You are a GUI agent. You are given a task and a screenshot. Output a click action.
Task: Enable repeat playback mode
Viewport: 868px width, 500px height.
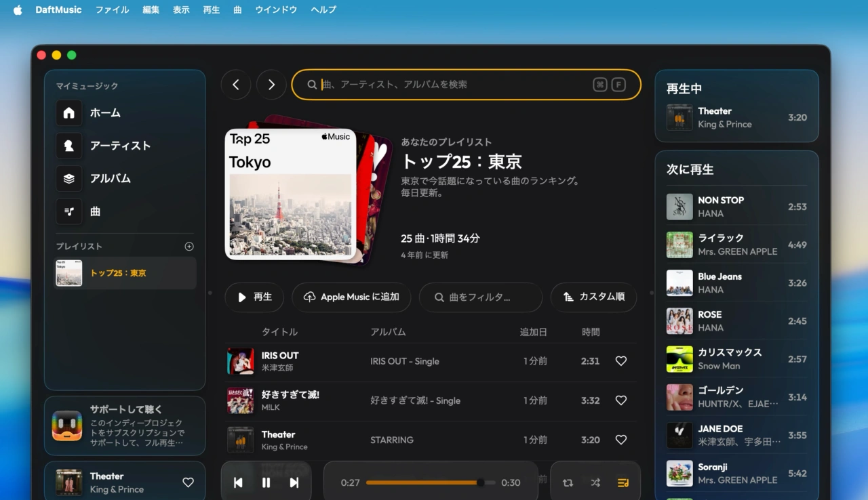(568, 482)
